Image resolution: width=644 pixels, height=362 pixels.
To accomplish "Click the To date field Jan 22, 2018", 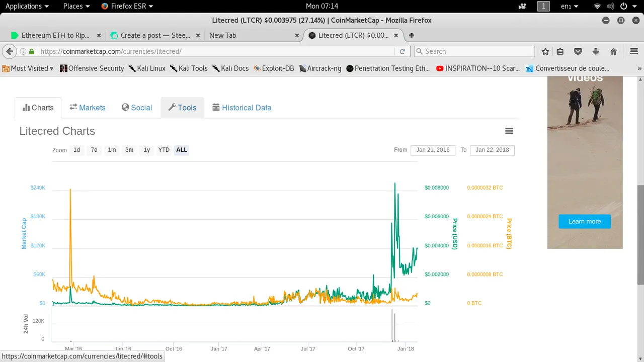I will (x=492, y=150).
